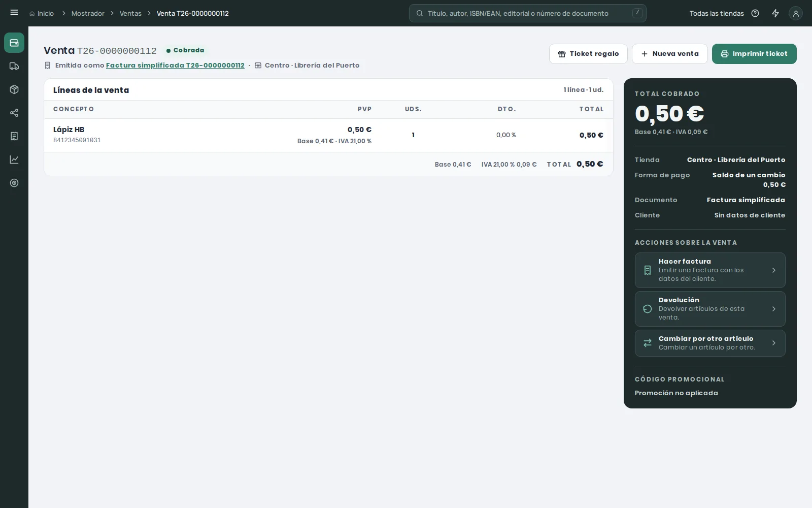This screenshot has width=812, height=508.
Task: Open the delivery truck sidebar icon
Action: 14,66
